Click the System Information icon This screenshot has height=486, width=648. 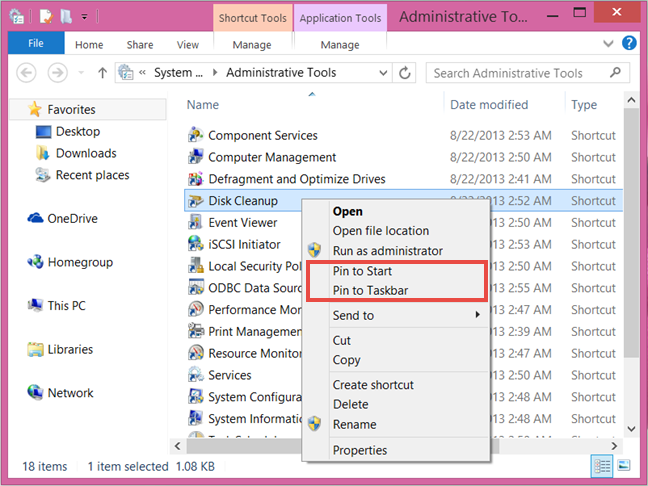click(x=195, y=418)
